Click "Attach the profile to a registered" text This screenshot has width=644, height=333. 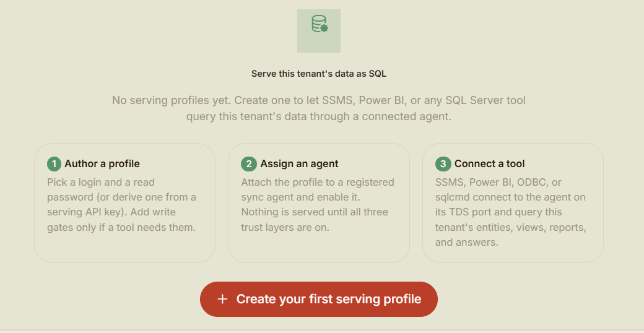click(x=318, y=182)
